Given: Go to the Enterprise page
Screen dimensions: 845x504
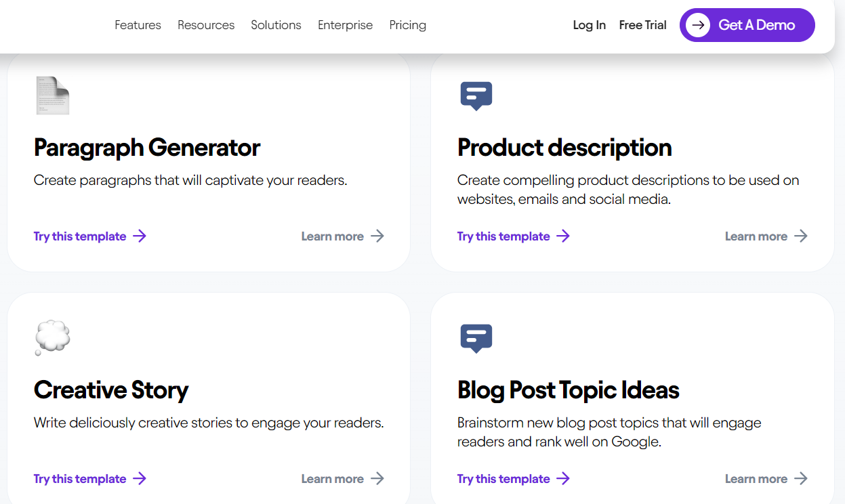Looking at the screenshot, I should [345, 25].
